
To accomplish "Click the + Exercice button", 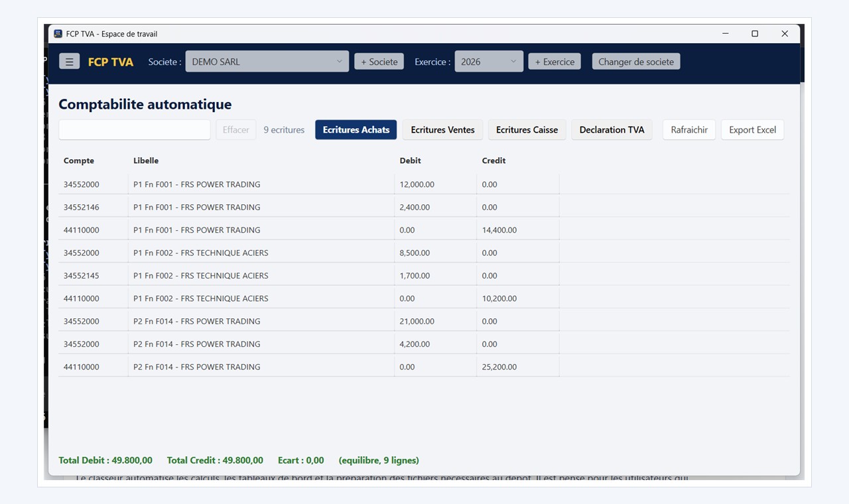I will click(555, 62).
